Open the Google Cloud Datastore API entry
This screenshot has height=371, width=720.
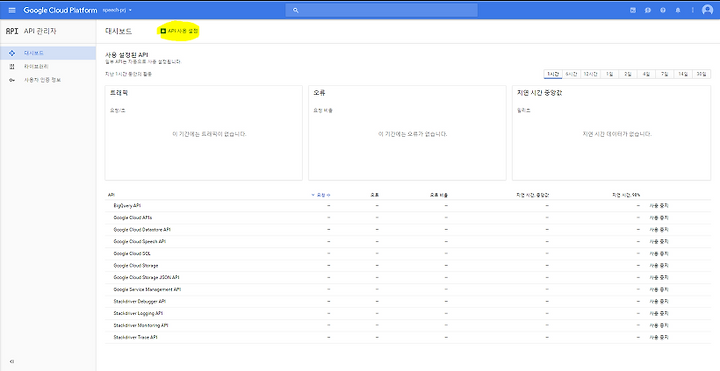point(142,230)
